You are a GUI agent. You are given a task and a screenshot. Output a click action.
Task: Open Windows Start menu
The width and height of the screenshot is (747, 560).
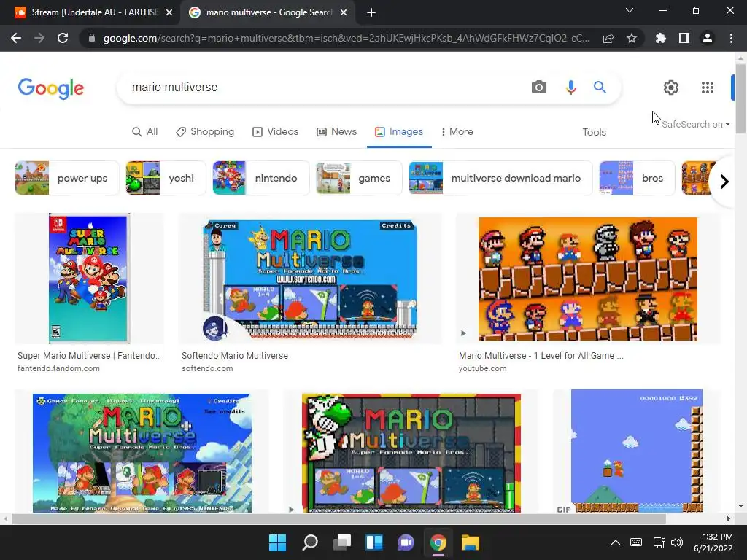(x=277, y=542)
